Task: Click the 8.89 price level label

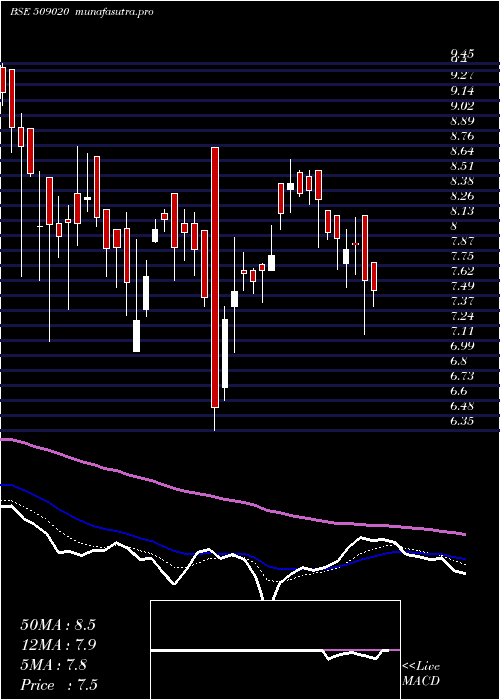Action: 462,121
